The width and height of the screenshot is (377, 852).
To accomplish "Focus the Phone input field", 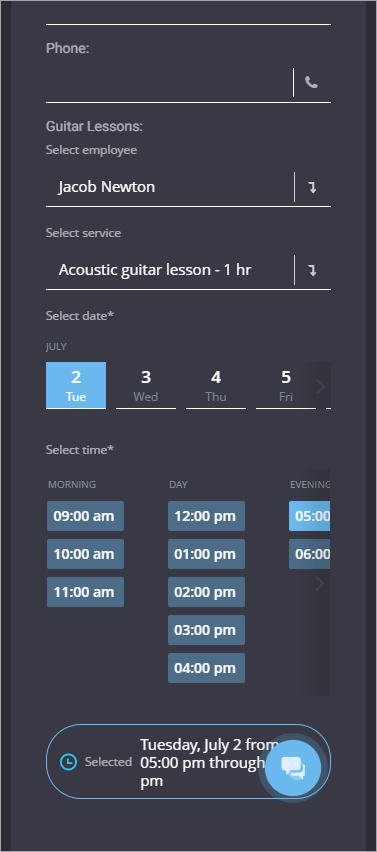I will (169, 83).
